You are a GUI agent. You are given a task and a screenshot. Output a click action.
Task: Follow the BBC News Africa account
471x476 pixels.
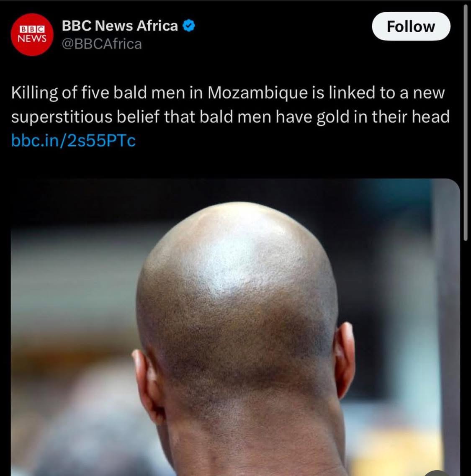pyautogui.click(x=411, y=26)
